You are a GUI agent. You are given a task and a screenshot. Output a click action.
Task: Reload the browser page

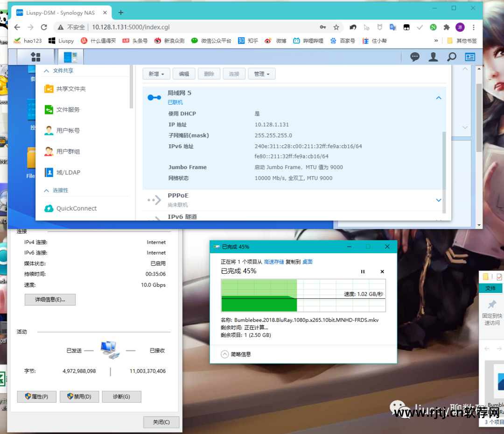click(x=44, y=27)
